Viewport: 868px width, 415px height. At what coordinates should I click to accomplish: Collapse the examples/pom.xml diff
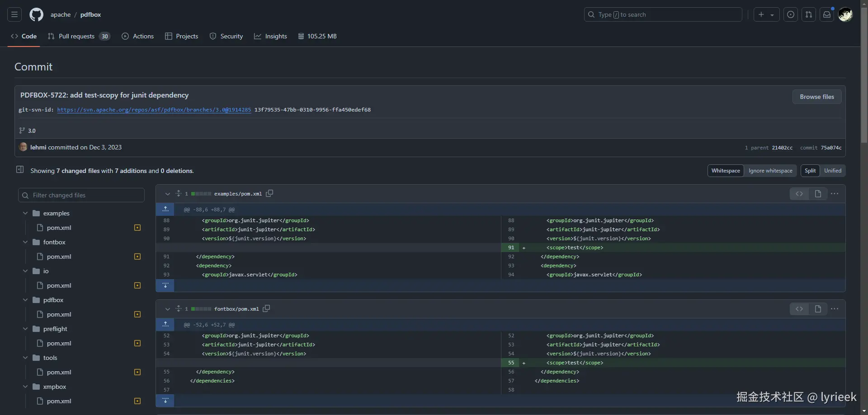[168, 194]
